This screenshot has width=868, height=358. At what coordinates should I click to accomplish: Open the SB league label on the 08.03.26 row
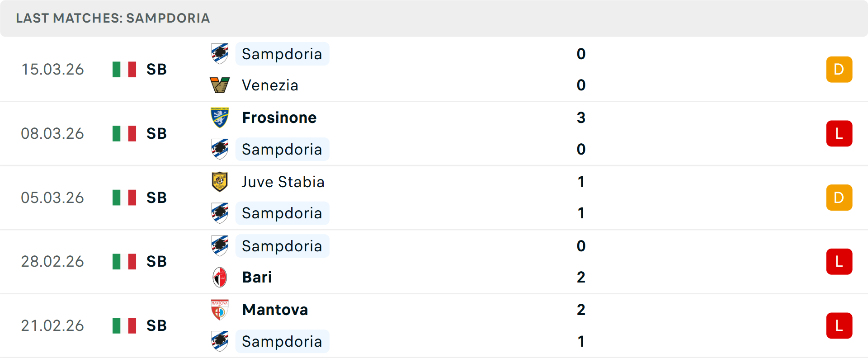(156, 133)
